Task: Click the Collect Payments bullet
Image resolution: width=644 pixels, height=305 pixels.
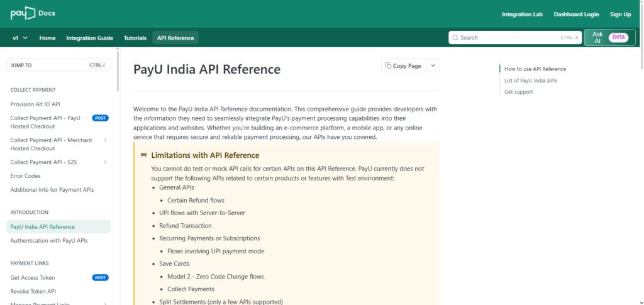Action: pyautogui.click(x=191, y=289)
